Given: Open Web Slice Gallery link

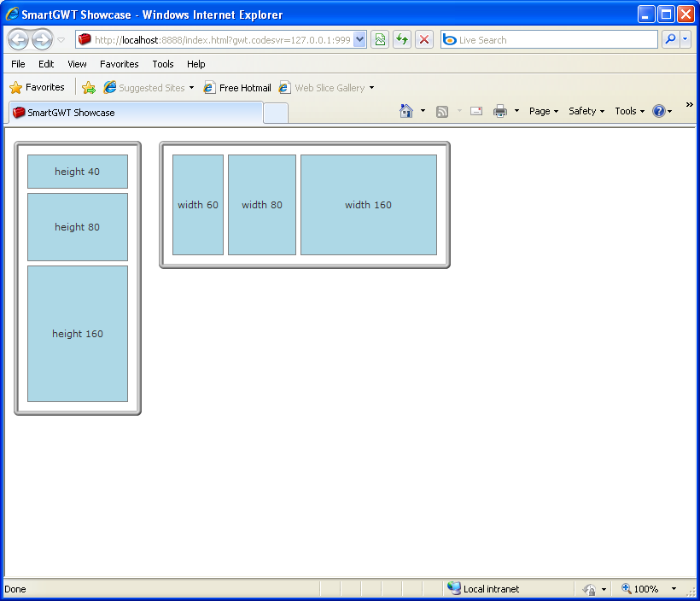Looking at the screenshot, I should pos(322,88).
